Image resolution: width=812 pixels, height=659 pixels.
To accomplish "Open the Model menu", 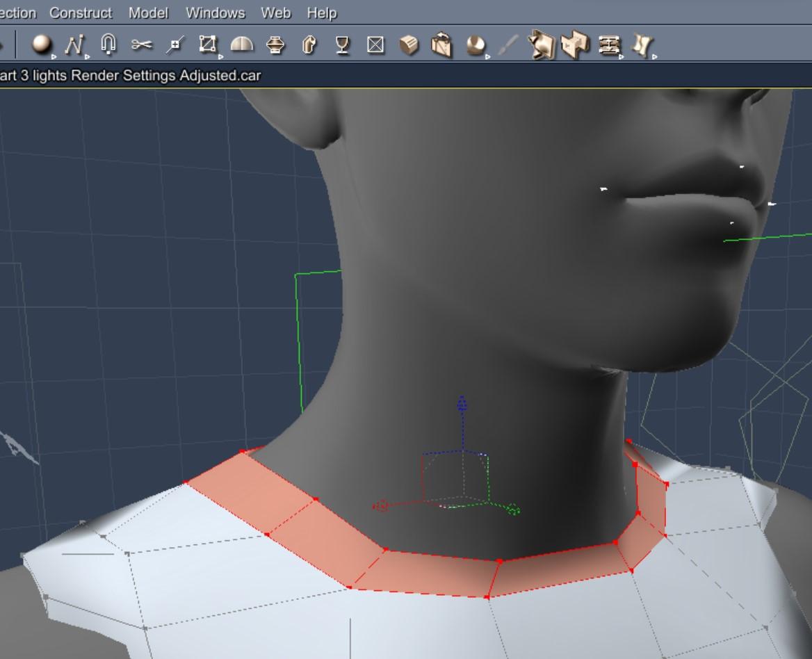I will [148, 13].
